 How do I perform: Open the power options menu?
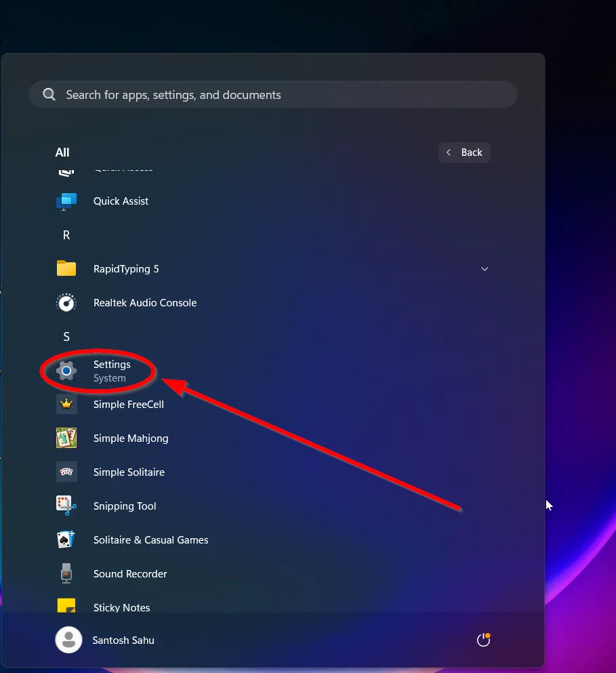pos(483,639)
